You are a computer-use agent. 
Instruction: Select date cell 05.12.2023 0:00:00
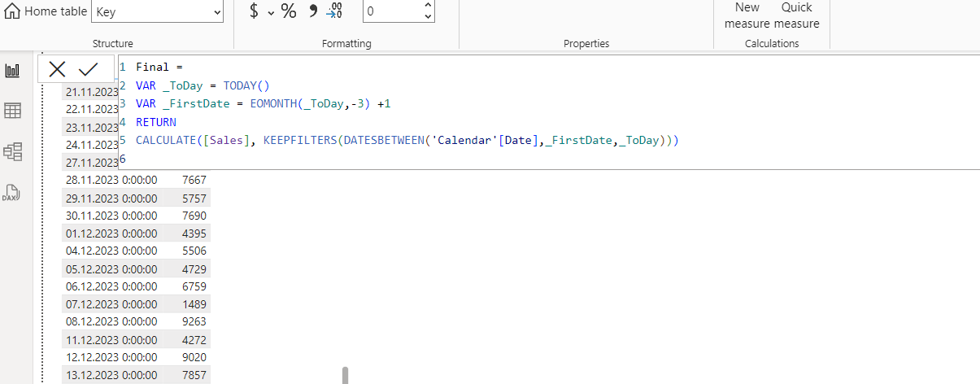pyautogui.click(x=111, y=269)
